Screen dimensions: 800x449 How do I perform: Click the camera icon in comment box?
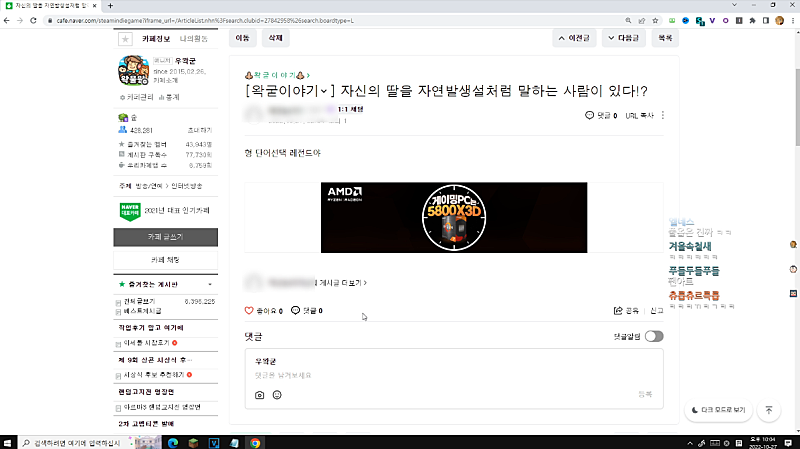click(x=259, y=395)
